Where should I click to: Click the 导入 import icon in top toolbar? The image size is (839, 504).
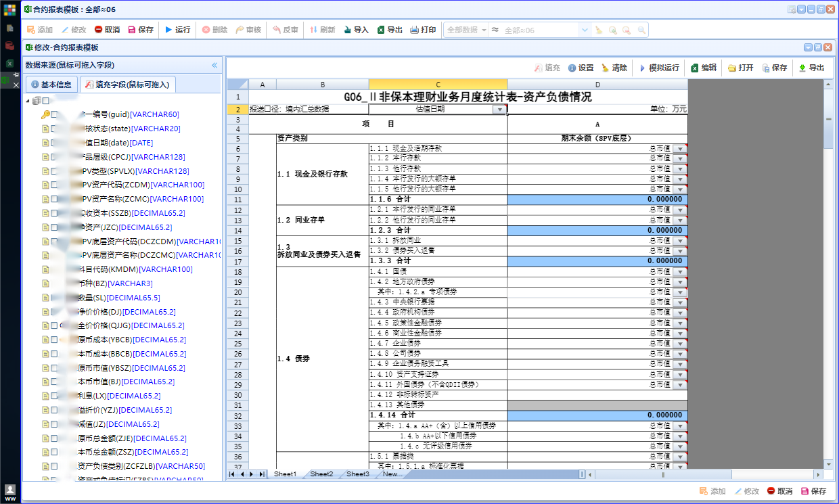coord(347,30)
